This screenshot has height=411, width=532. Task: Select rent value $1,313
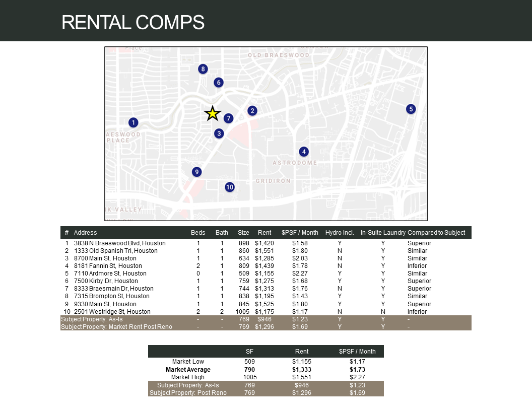tap(264, 288)
